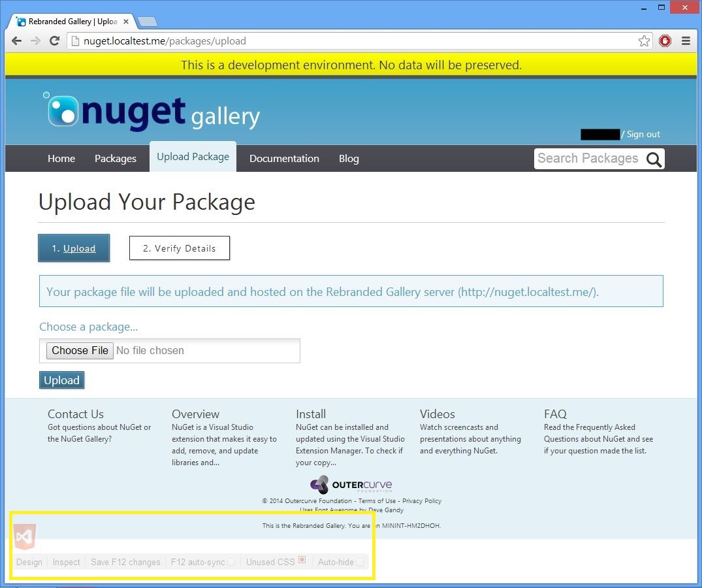Open the red ad-blocker extension icon
The width and height of the screenshot is (702, 588).
(665, 41)
